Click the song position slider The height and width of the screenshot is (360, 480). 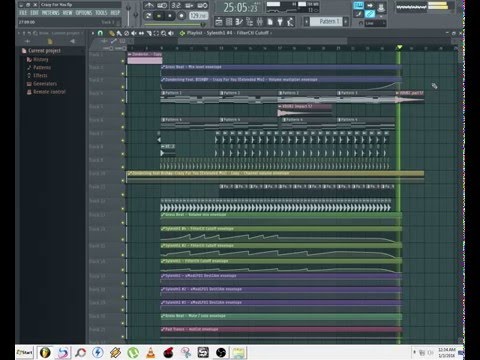175,25
